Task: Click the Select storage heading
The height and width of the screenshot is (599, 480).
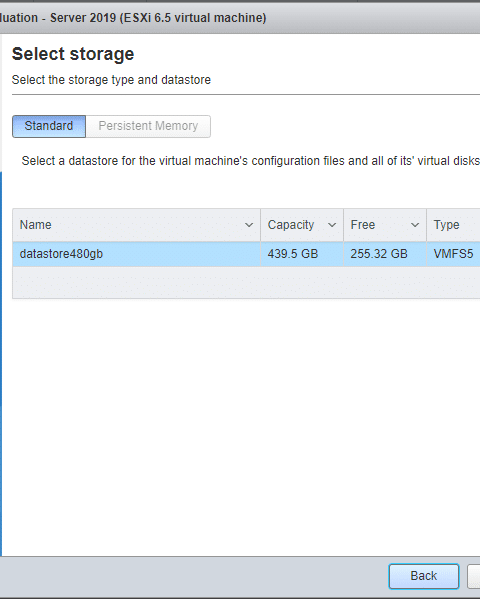Action: click(x=73, y=54)
